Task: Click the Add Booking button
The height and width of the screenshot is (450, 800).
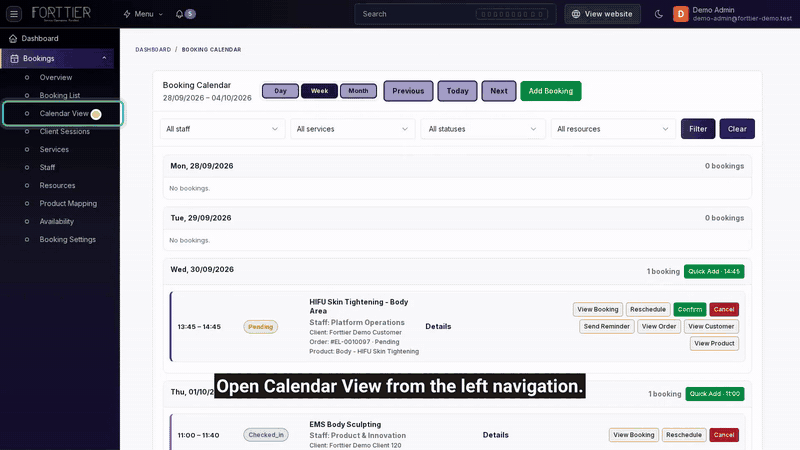Action: click(551, 91)
